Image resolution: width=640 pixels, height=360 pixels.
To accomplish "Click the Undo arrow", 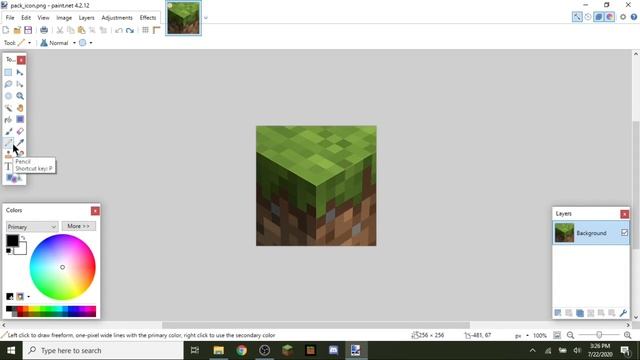I will (119, 30).
